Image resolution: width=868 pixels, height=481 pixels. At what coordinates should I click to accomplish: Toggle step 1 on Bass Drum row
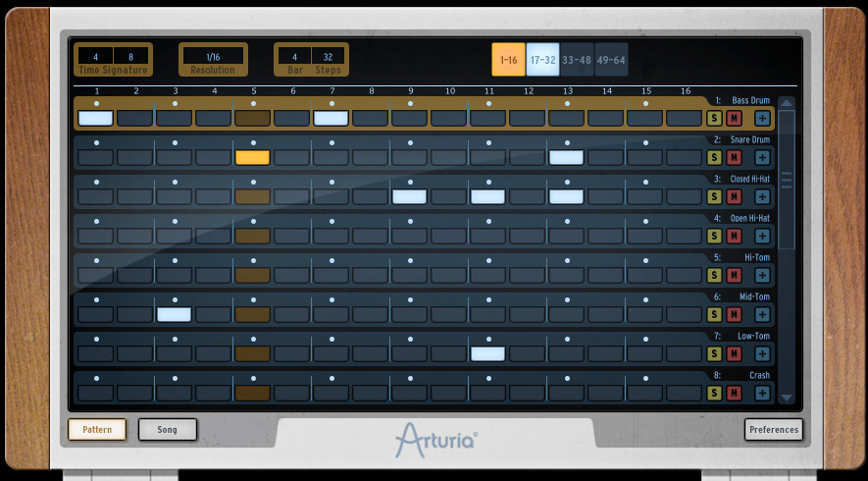point(95,118)
